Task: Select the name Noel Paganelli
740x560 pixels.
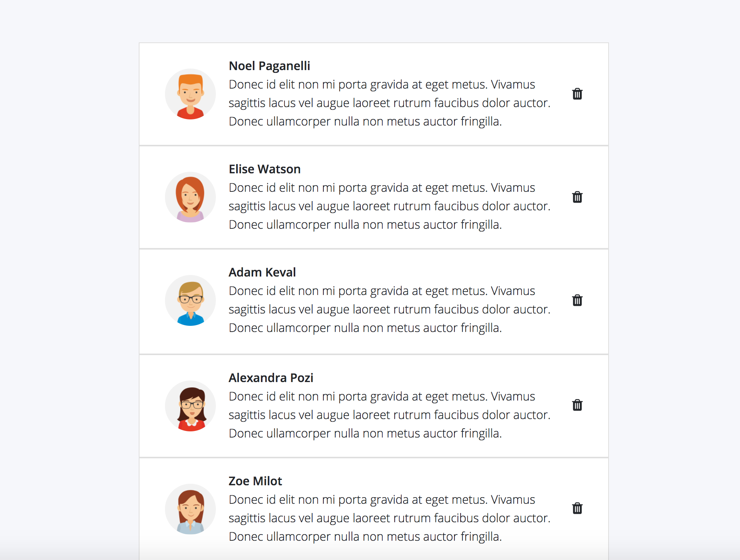Action: tap(269, 66)
